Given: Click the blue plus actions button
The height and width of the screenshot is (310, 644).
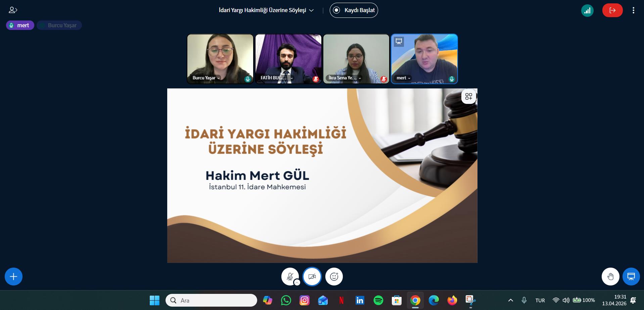Looking at the screenshot, I should click(13, 276).
